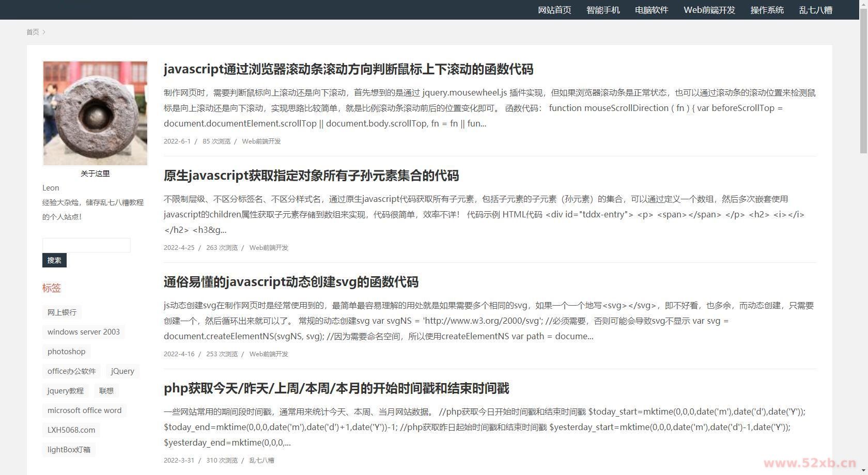The width and height of the screenshot is (868, 475).
Task: Click the 关于这里 avatar image
Action: coord(95,113)
